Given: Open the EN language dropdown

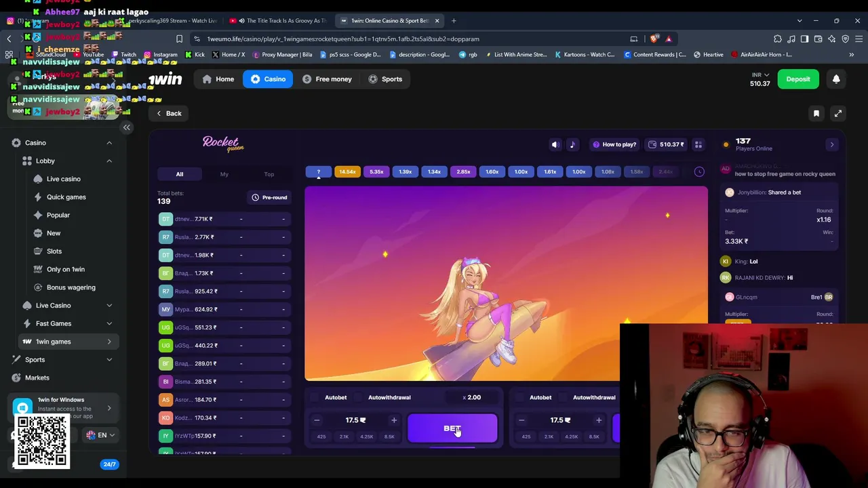Looking at the screenshot, I should click(x=102, y=435).
